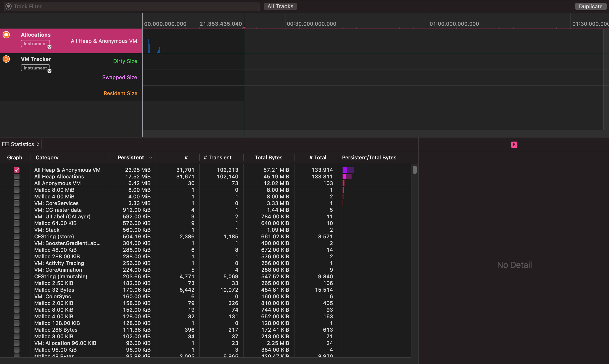The width and height of the screenshot is (609, 364).
Task: Sort by the Persistent column header
Action: (x=131, y=157)
